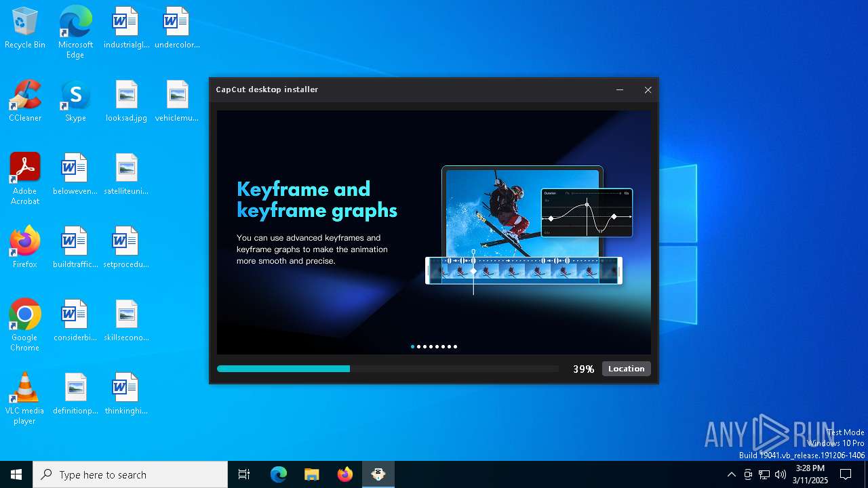Select the seventh slide indicator dot
868x488 pixels.
(x=449, y=346)
